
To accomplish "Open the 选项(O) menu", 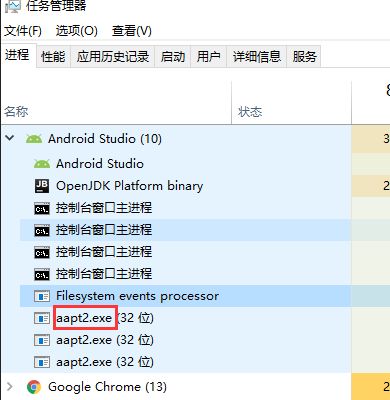I will (76, 31).
